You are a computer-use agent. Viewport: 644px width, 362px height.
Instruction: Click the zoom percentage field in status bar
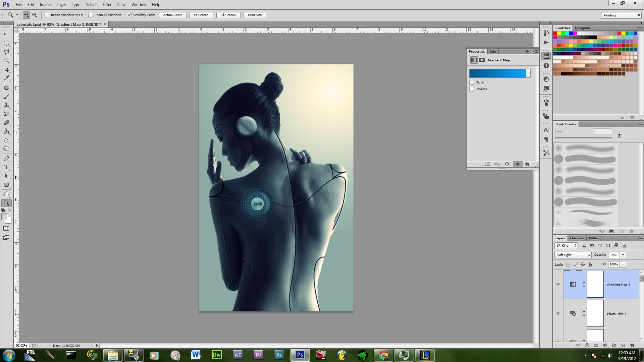[22, 346]
